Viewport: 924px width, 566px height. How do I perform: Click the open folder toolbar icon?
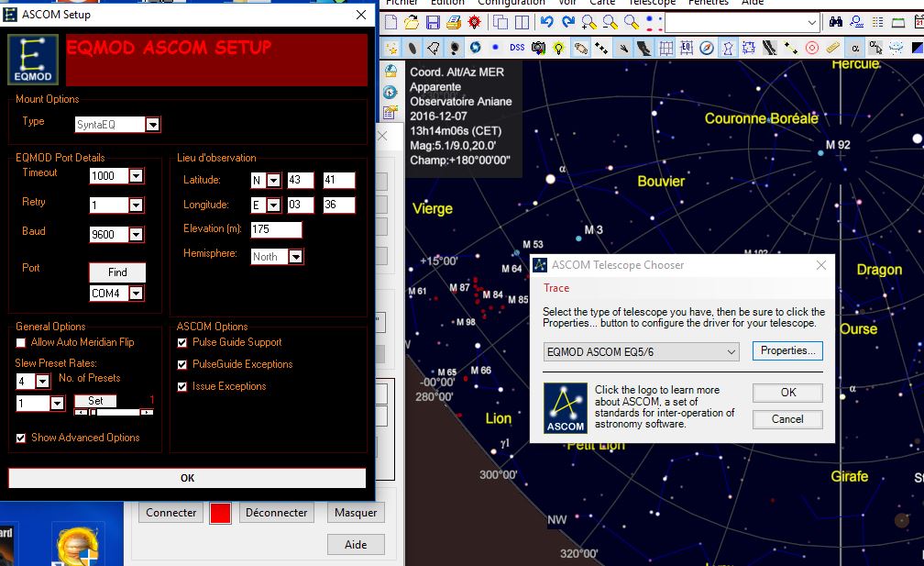412,22
